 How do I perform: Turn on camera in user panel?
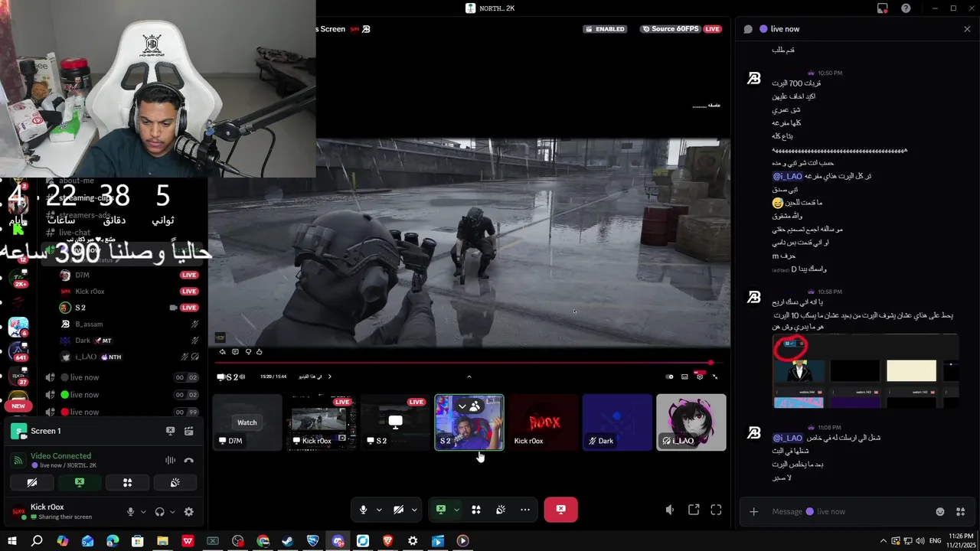pos(32,483)
